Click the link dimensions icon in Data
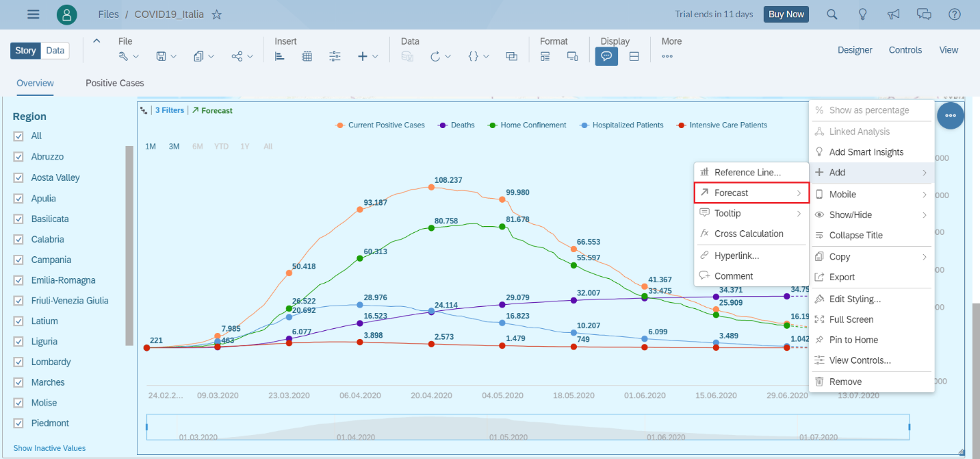Image resolution: width=980 pixels, height=459 pixels. [511, 56]
